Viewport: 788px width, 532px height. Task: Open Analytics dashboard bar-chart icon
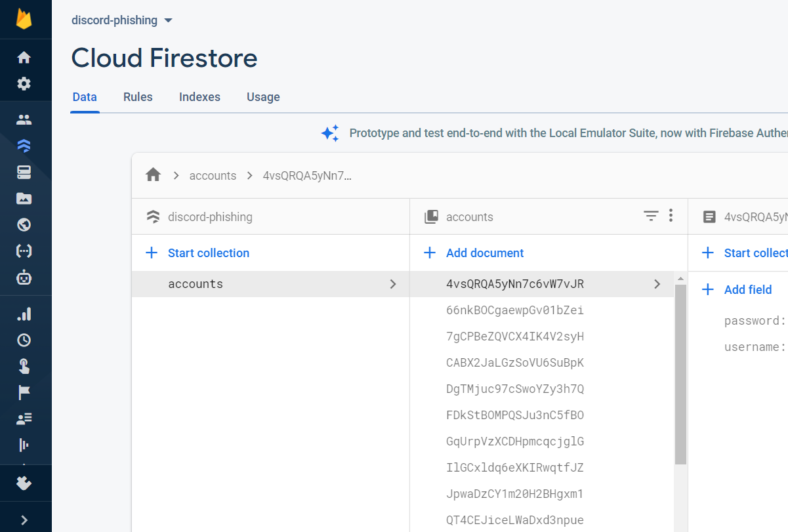click(24, 314)
